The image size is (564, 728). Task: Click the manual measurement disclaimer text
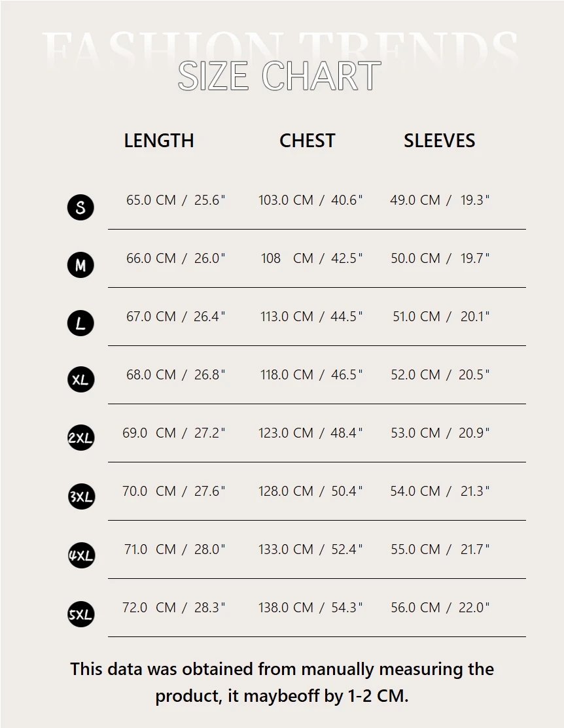pos(282,682)
